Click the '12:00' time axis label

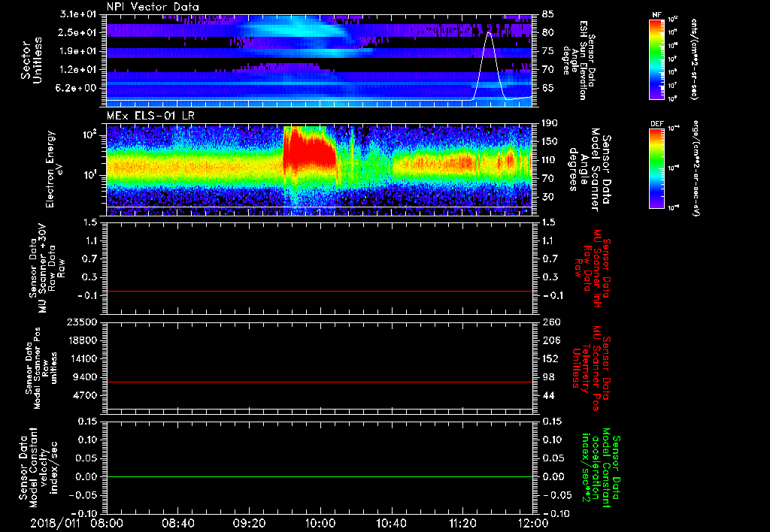click(x=533, y=523)
